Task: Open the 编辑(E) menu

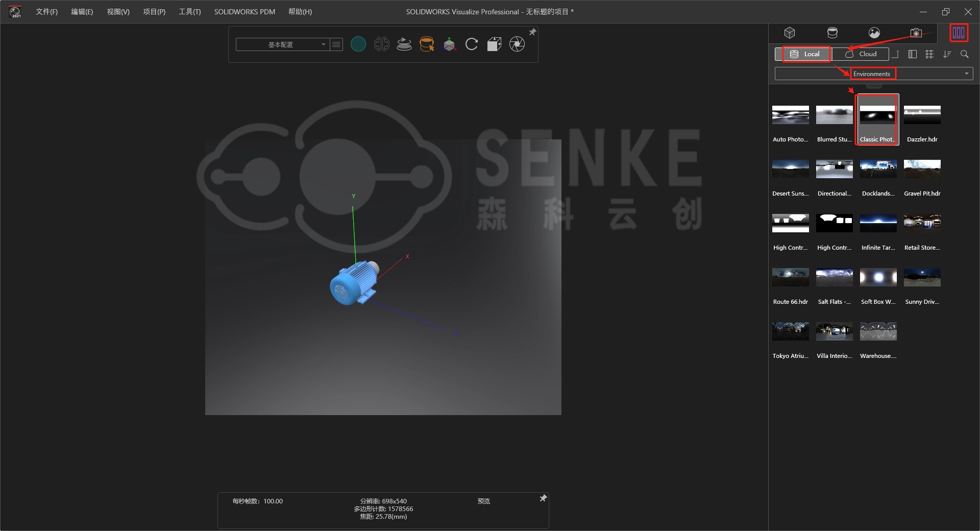Action: pos(82,12)
